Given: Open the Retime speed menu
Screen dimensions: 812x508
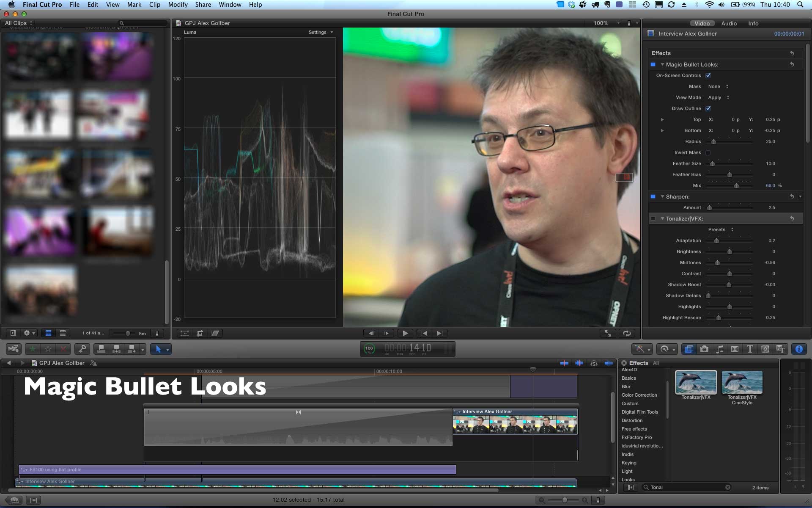Looking at the screenshot, I should (x=667, y=349).
